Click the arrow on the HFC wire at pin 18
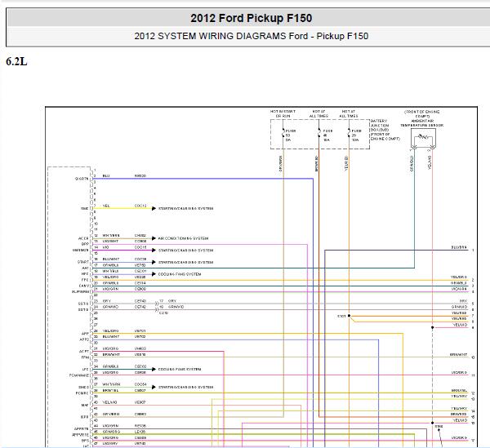490x448 pixels. pyautogui.click(x=154, y=274)
